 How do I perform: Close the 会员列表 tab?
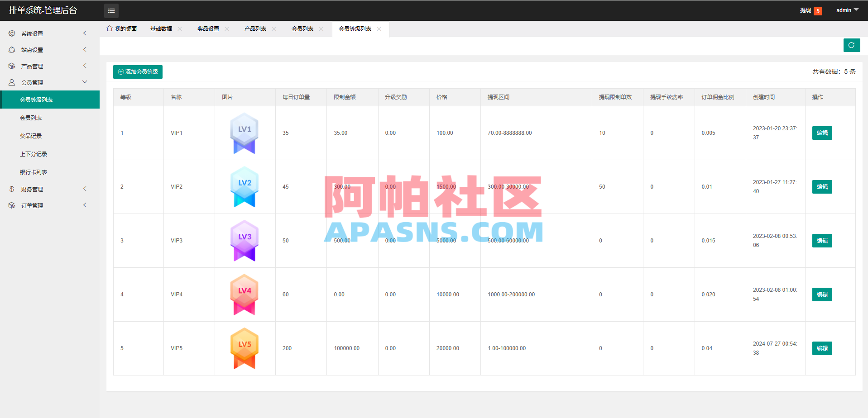coord(321,28)
